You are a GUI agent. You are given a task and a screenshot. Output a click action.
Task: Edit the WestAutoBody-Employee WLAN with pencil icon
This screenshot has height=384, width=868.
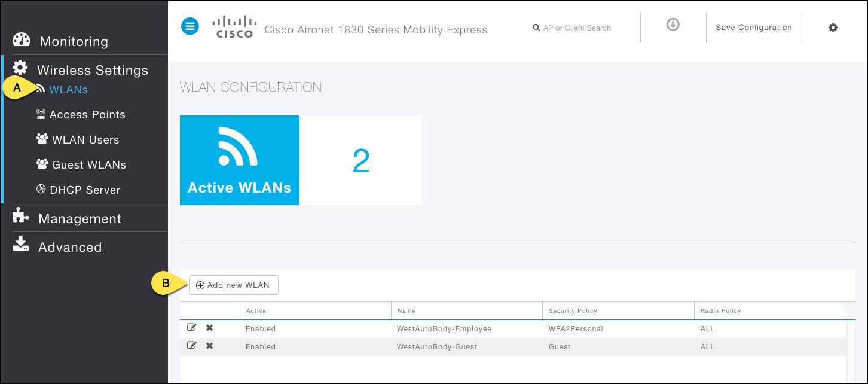192,327
